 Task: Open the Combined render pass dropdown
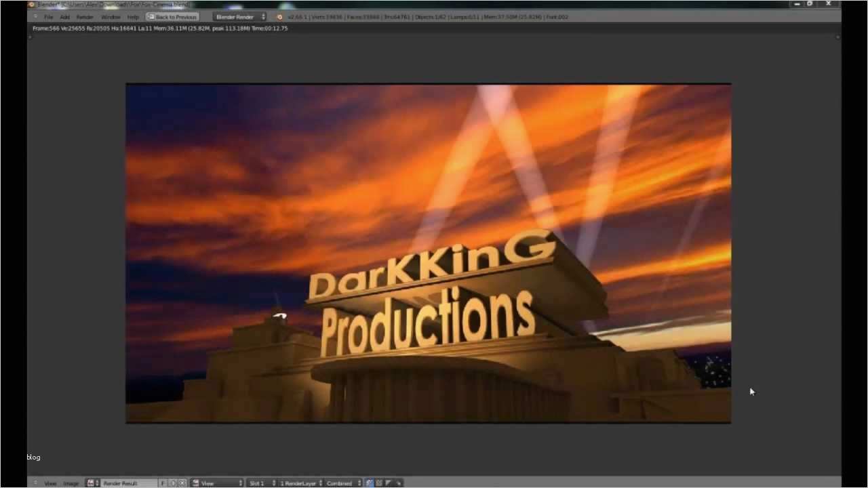tap(343, 483)
